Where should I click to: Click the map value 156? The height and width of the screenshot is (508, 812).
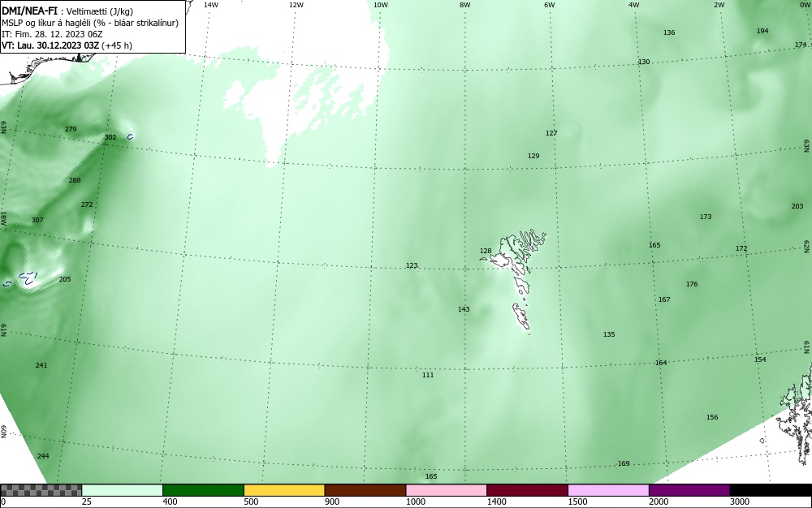712,417
